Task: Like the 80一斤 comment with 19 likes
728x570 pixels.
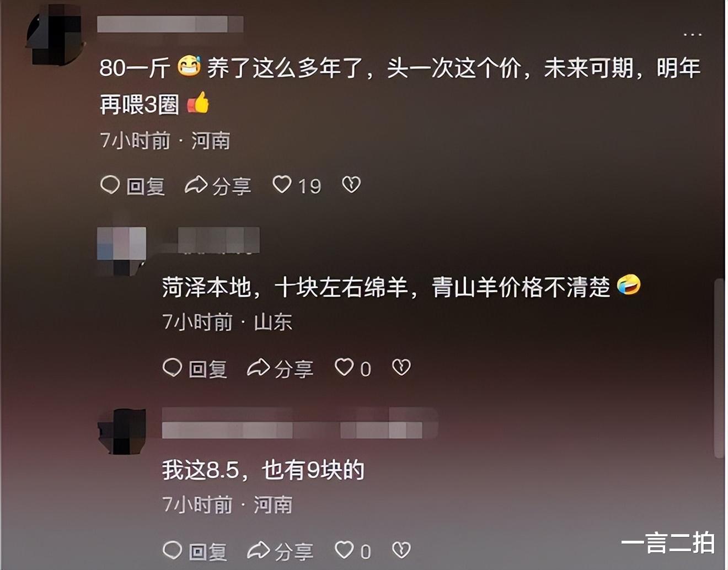Action: tap(282, 185)
